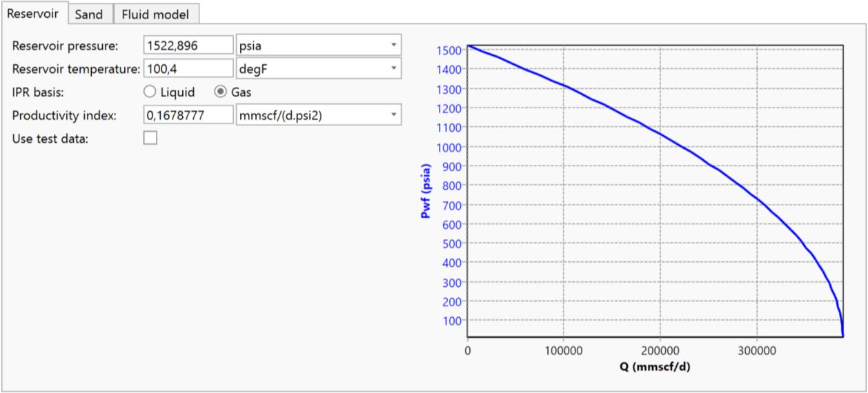This screenshot has width=868, height=393.
Task: Switch to the Sand tab
Action: click(89, 14)
